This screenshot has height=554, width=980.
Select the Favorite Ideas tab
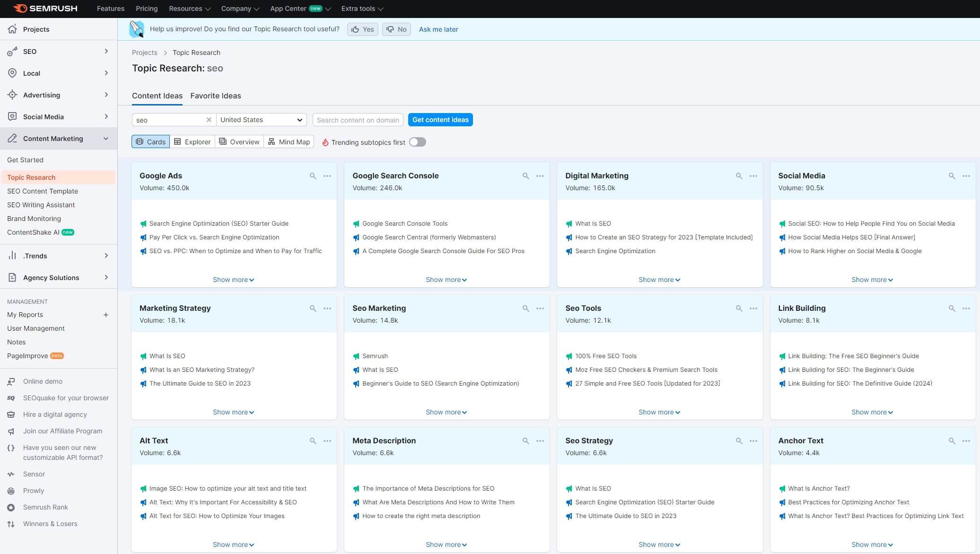[x=216, y=96]
